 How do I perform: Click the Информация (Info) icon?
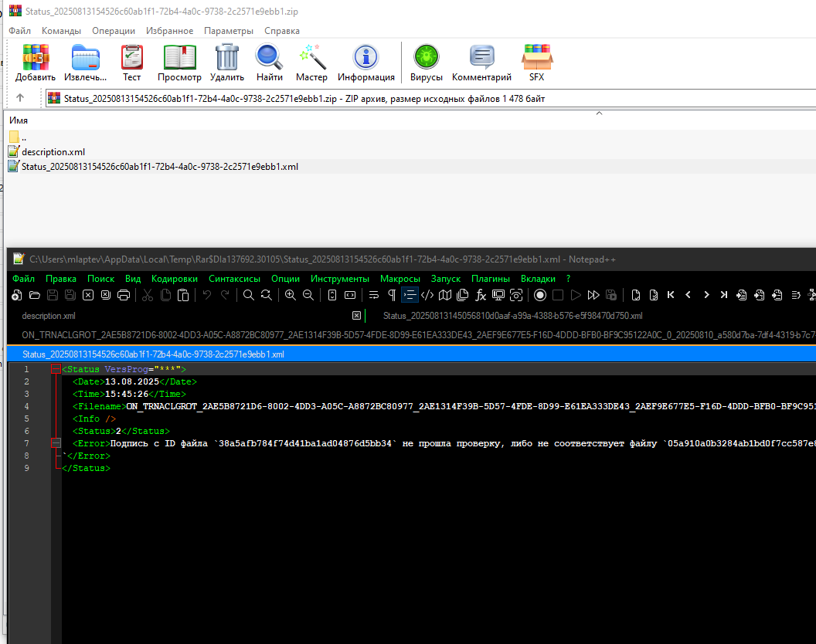(x=365, y=57)
